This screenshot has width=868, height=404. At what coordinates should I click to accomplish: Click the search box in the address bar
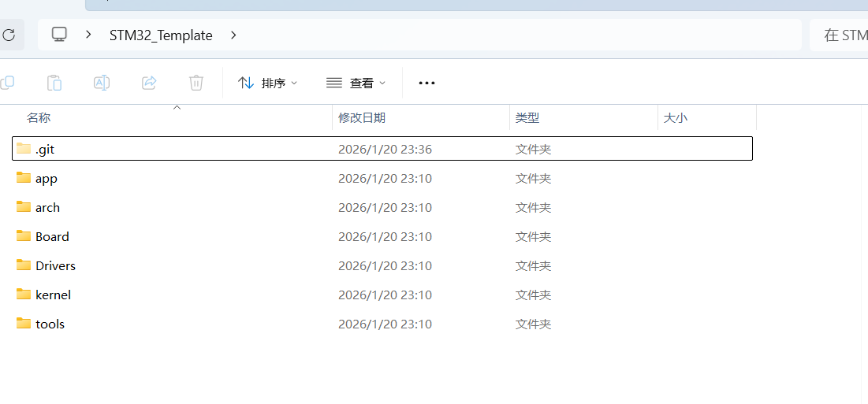click(842, 35)
